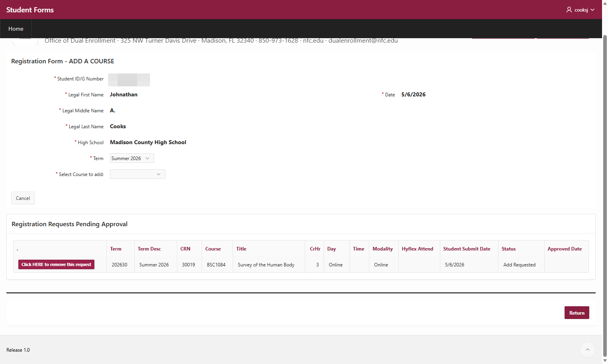Image resolution: width=608 pixels, height=364 pixels.
Task: Click the Course column header
Action: [213, 249]
